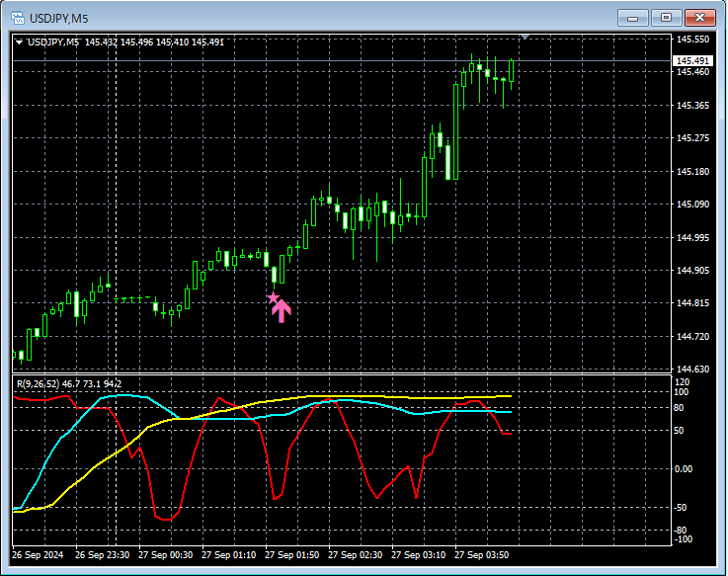Viewport: 728px width, 576px height.
Task: Click the indicator scale value -100
Action: click(x=683, y=538)
